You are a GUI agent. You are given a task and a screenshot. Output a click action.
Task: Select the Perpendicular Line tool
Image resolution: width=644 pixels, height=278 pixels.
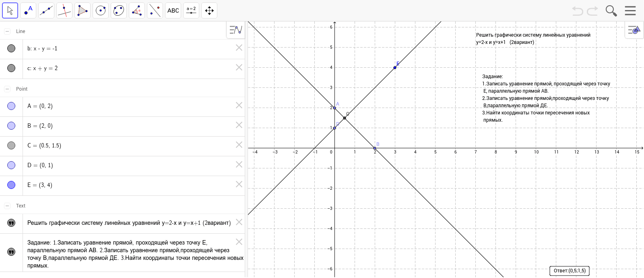click(64, 10)
